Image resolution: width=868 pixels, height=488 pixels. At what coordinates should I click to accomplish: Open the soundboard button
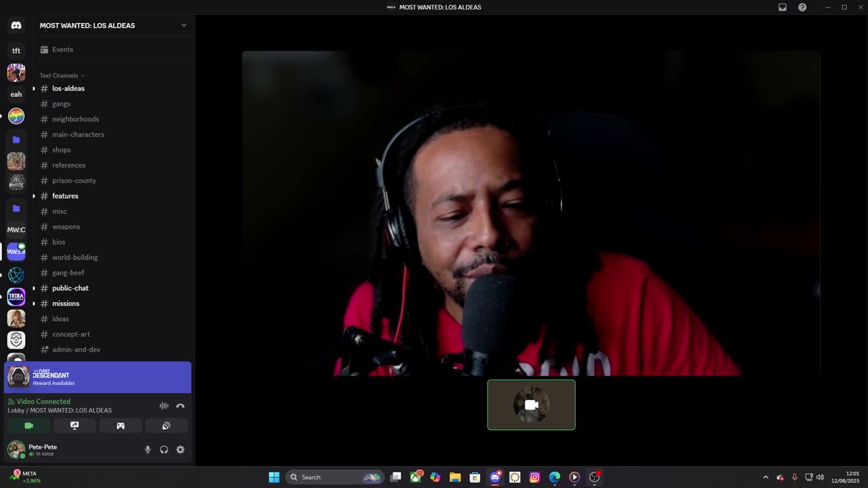[166, 426]
